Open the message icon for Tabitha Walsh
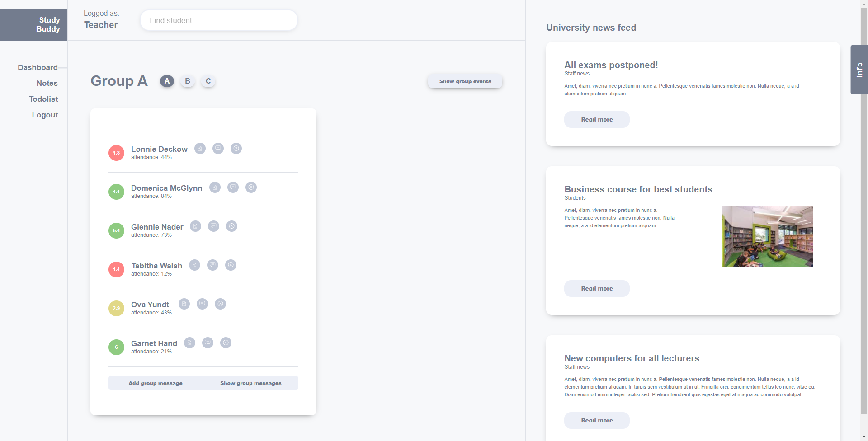The height and width of the screenshot is (441, 868). [212, 265]
